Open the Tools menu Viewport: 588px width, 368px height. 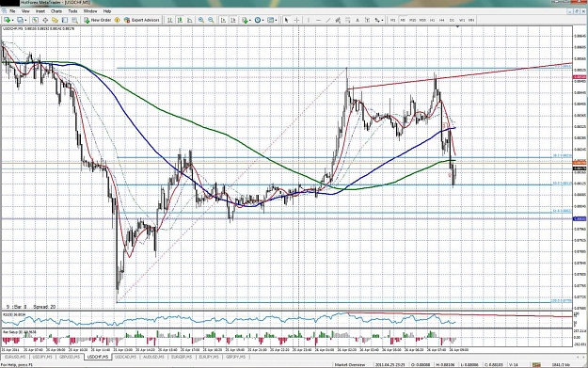tap(72, 11)
